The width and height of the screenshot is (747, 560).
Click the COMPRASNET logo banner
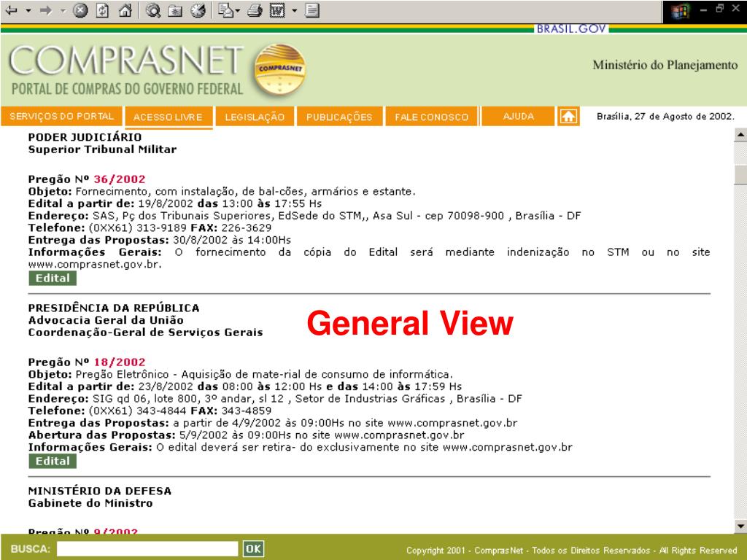coord(127,69)
